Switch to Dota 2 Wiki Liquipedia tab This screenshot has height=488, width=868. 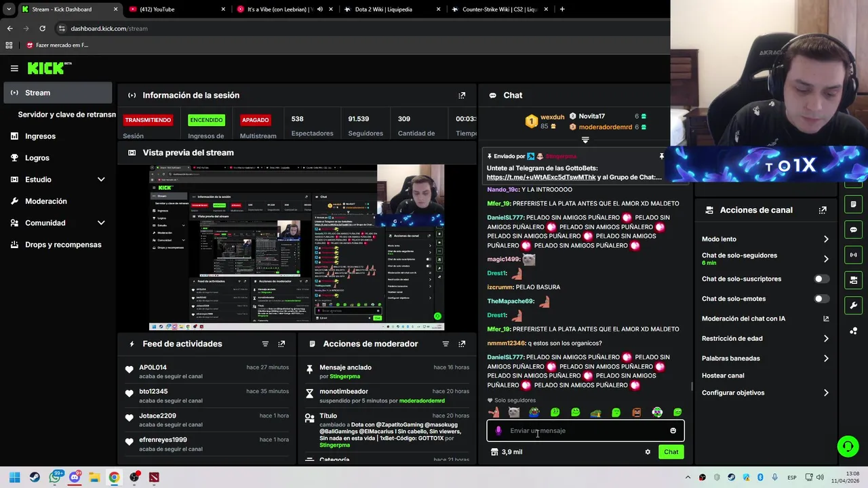point(391,9)
